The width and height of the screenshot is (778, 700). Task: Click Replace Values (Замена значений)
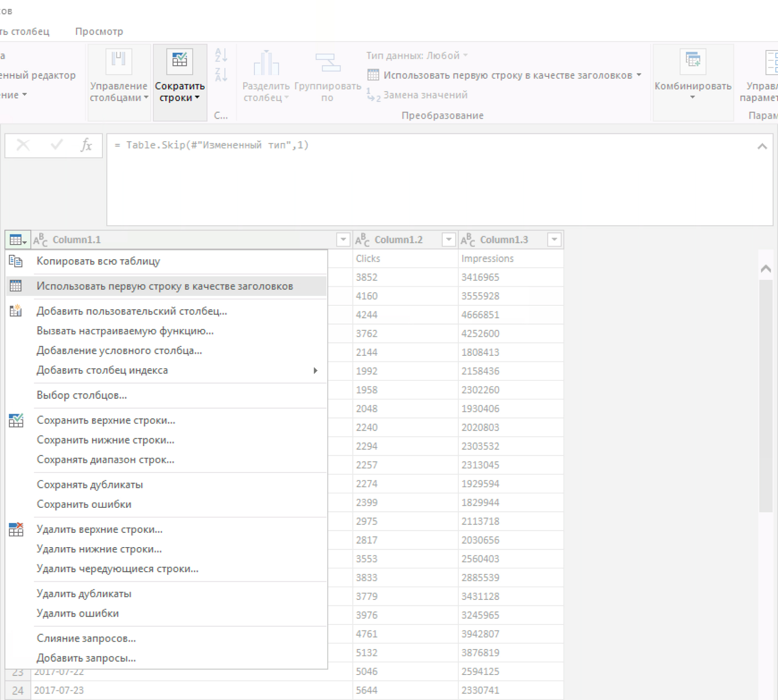[x=417, y=95]
